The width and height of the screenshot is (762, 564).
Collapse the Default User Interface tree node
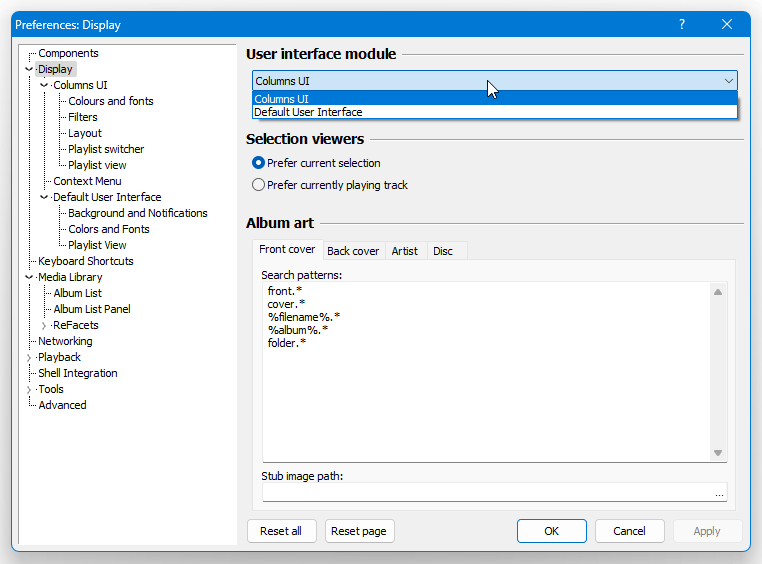[44, 197]
